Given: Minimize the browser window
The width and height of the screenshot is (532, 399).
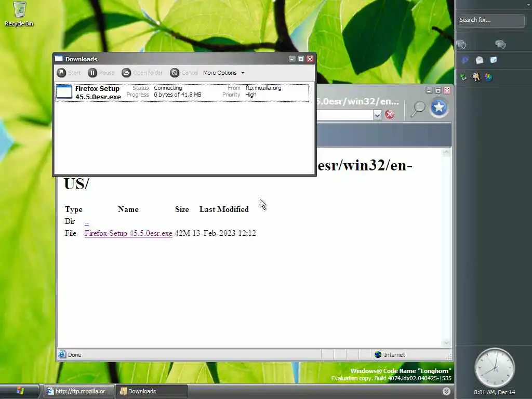Looking at the screenshot, I should 429,90.
